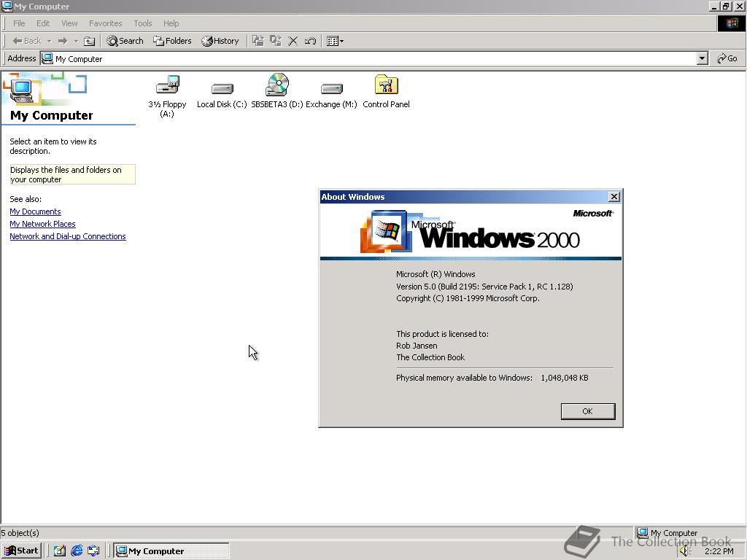Screen dimensions: 747x560
Task: Follow the My Network Places link
Action: [x=42, y=224]
